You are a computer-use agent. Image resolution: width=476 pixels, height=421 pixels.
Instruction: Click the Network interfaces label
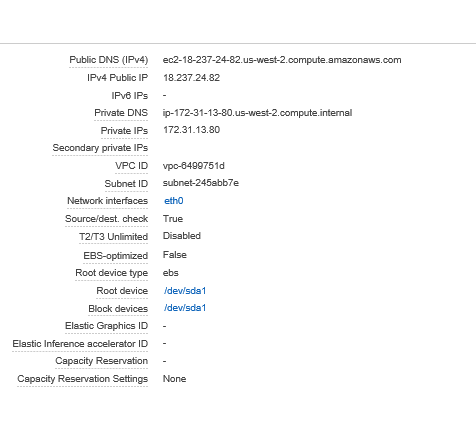point(107,201)
